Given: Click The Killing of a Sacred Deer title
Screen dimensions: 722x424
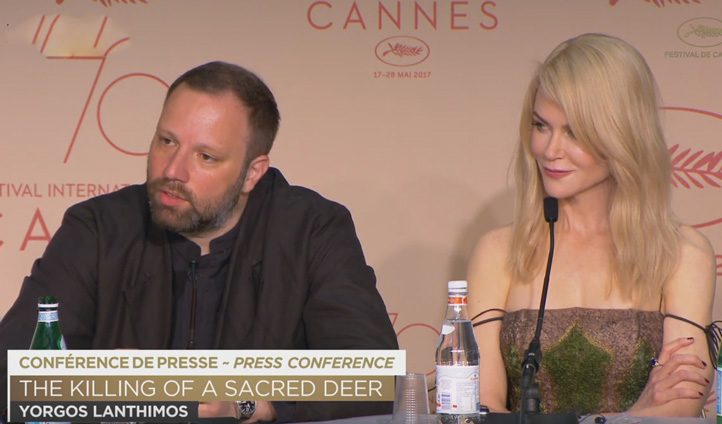Looking at the screenshot, I should (x=201, y=389).
